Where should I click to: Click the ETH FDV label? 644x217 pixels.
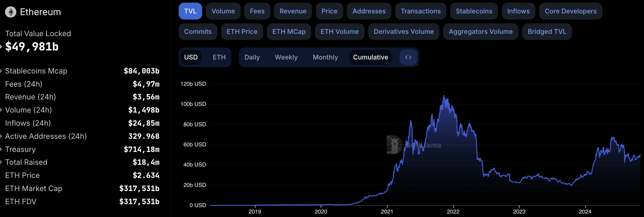[21, 202]
